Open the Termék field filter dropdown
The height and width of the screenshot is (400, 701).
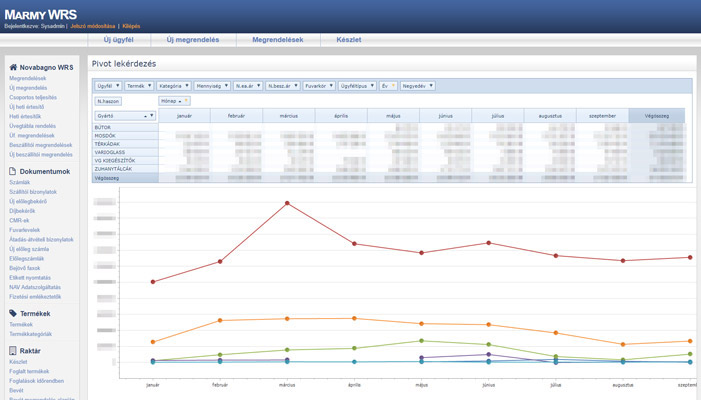click(x=150, y=86)
